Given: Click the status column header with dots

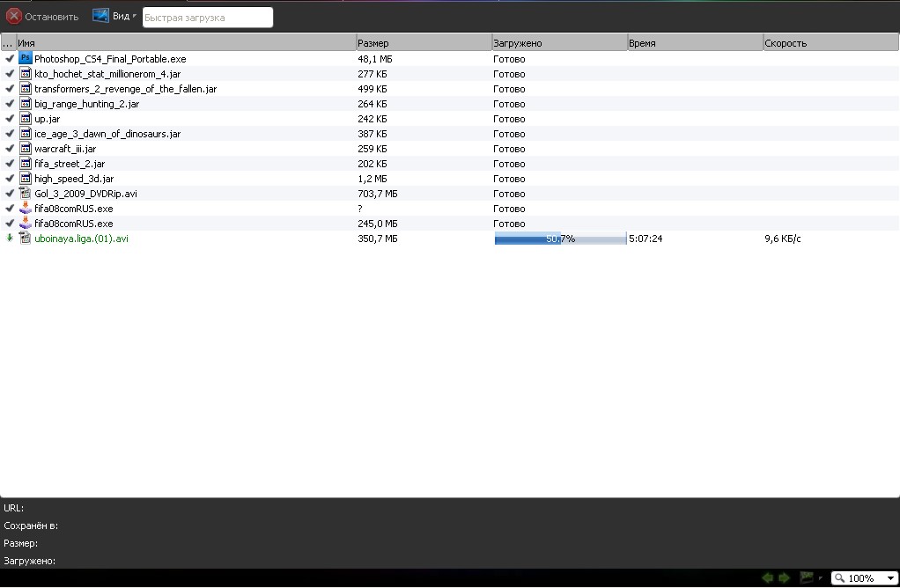Looking at the screenshot, I should coord(8,43).
